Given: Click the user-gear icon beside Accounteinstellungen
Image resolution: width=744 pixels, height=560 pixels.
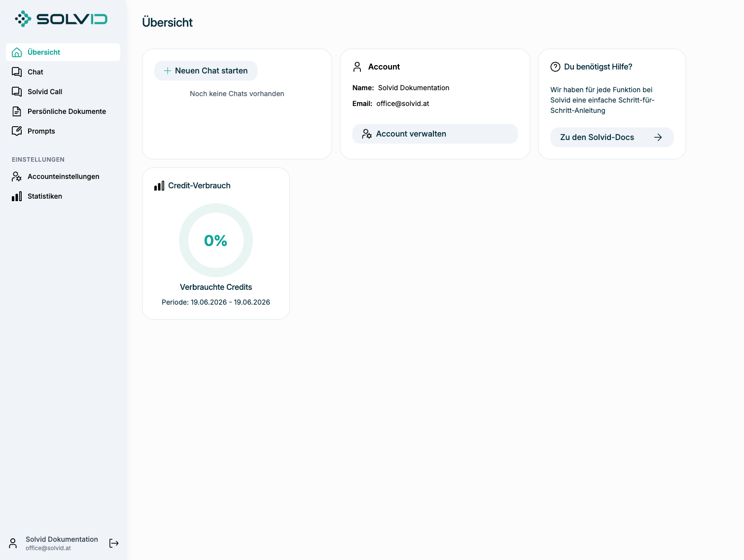Looking at the screenshot, I should click(17, 176).
